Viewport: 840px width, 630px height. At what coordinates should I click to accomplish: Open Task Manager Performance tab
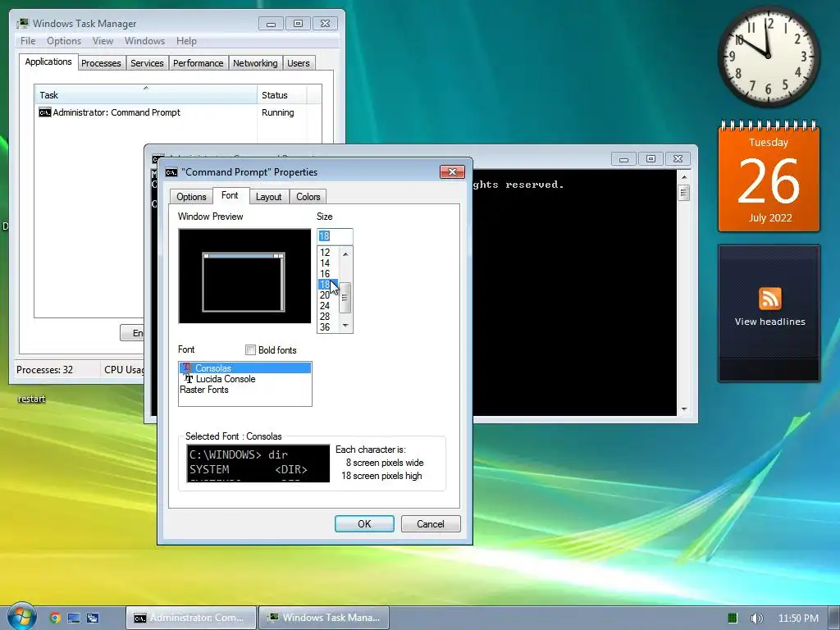[199, 63]
